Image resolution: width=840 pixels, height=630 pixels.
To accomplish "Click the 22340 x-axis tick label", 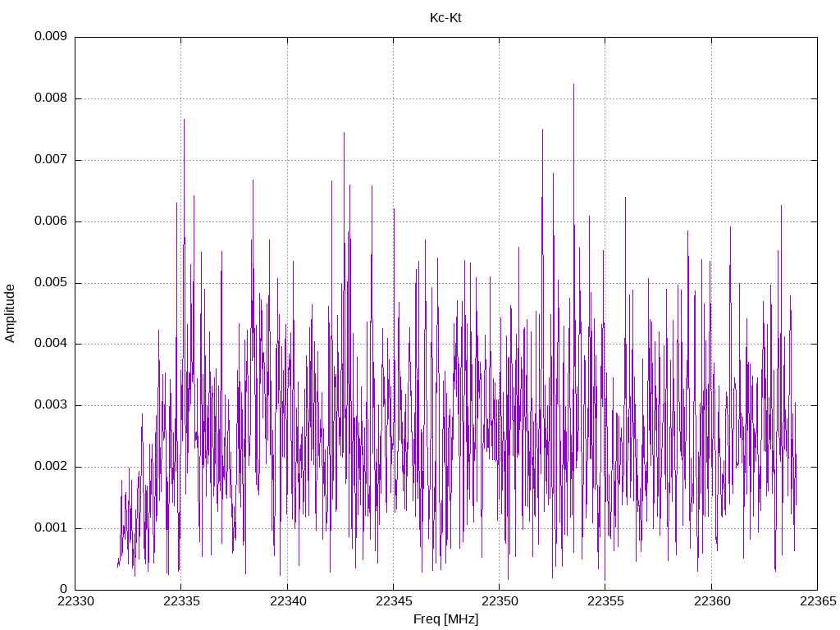I will 288,601.
